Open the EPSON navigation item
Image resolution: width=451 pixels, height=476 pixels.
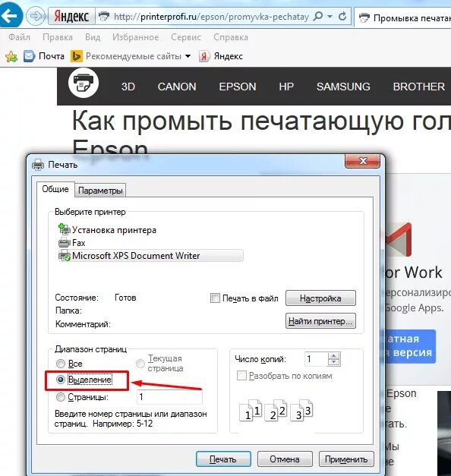[x=238, y=87]
